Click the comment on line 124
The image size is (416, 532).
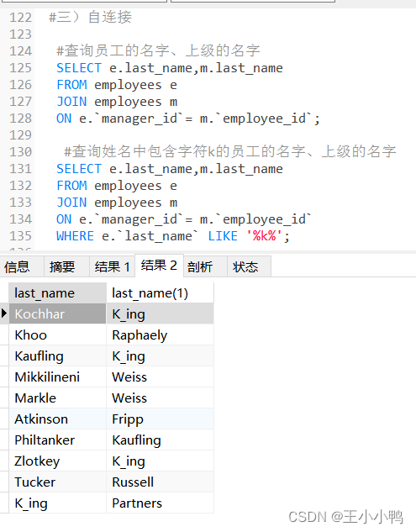point(158,51)
